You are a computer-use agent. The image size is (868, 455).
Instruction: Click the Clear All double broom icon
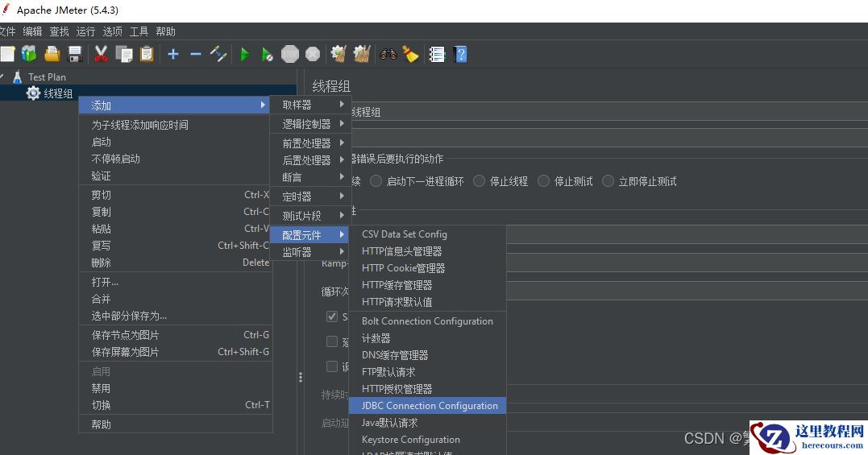(x=362, y=54)
